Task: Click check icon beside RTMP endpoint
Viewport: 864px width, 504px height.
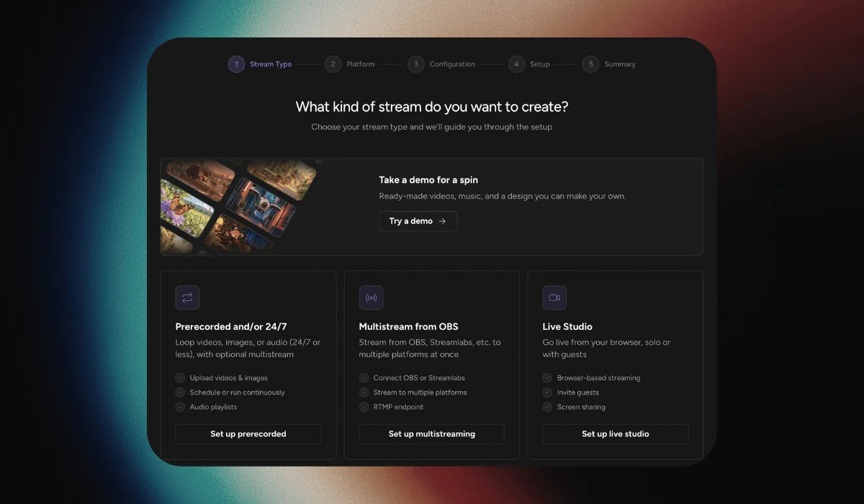Action: tap(364, 407)
